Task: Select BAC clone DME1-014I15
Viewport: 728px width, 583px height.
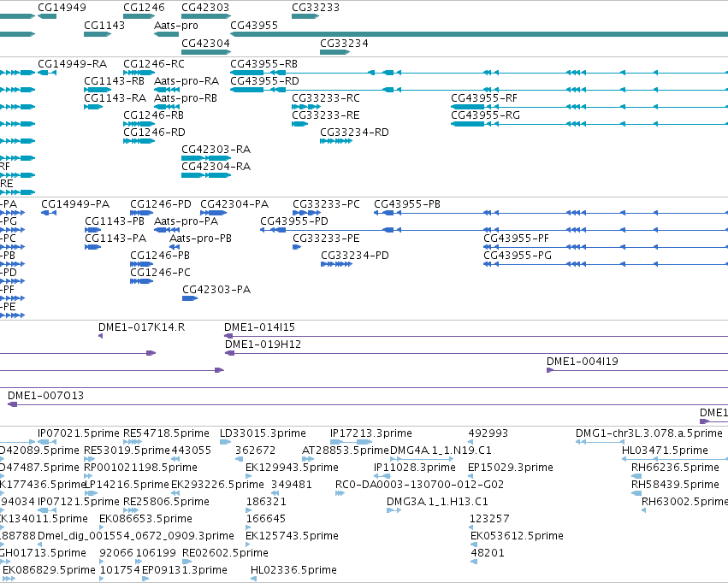Action: pos(260,327)
